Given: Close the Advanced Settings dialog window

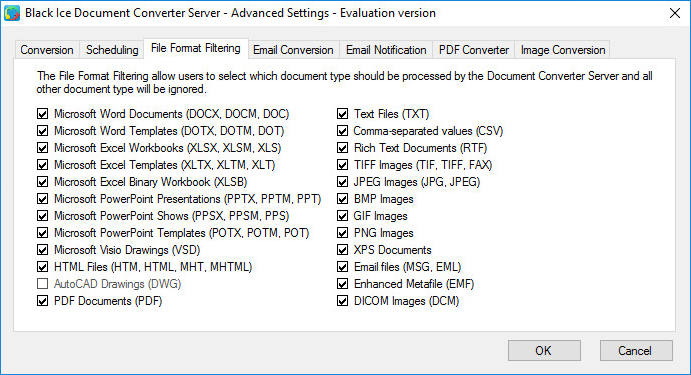Looking at the screenshot, I should coord(675,13).
